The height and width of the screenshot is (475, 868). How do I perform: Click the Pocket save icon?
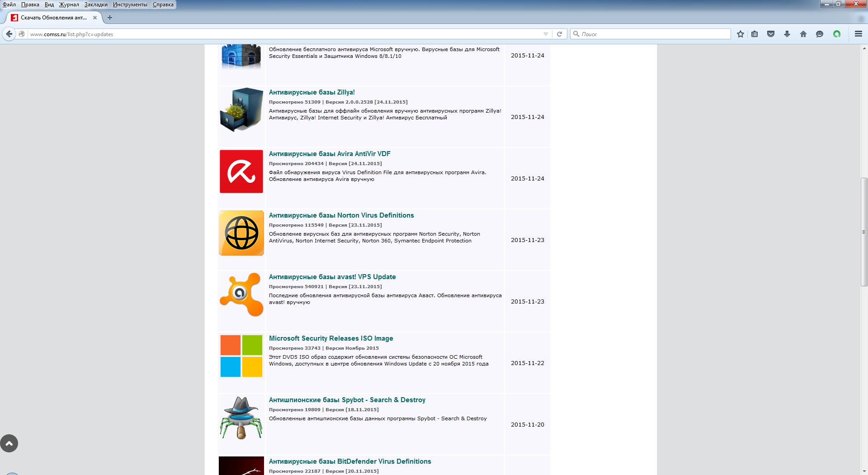(x=771, y=34)
